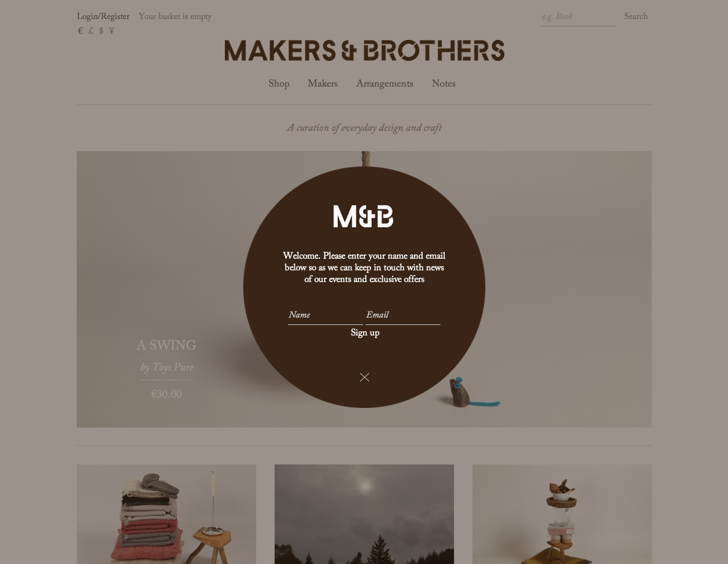Close the newsletter popup with X
Viewport: 728px width, 564px height.
tap(364, 377)
